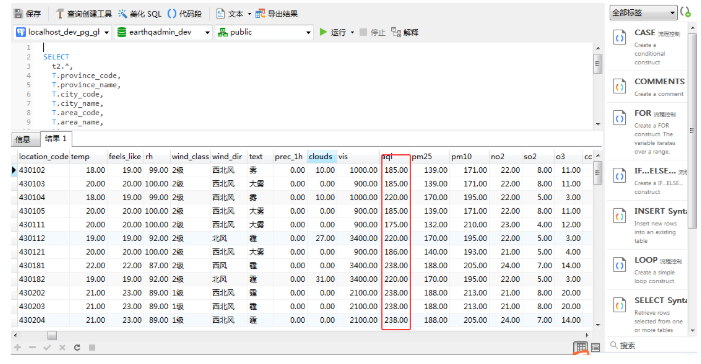
Task: Open the tag filter dropdown in snippets panel
Action: point(643,13)
